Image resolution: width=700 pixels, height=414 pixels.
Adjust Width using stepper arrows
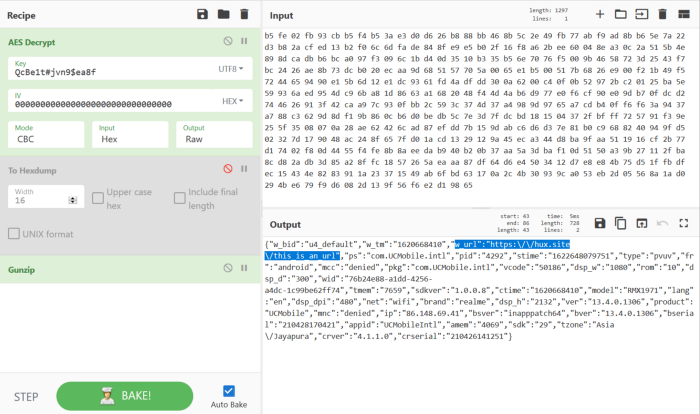tap(73, 200)
